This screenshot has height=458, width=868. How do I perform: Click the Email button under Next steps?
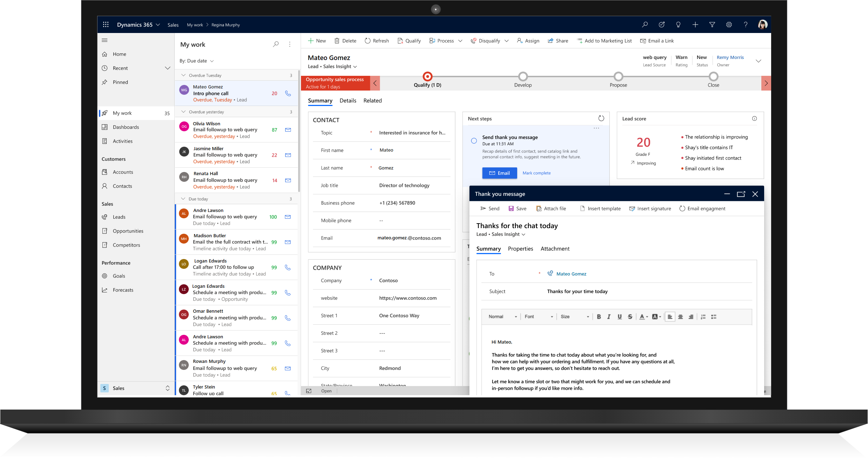pyautogui.click(x=500, y=173)
